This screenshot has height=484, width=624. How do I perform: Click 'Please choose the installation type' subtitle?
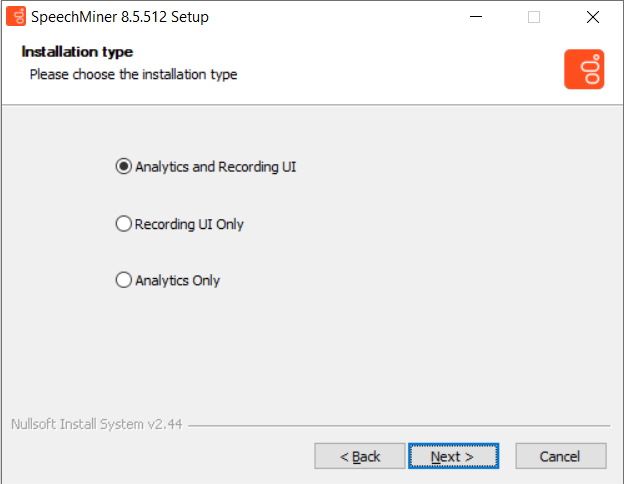[133, 74]
